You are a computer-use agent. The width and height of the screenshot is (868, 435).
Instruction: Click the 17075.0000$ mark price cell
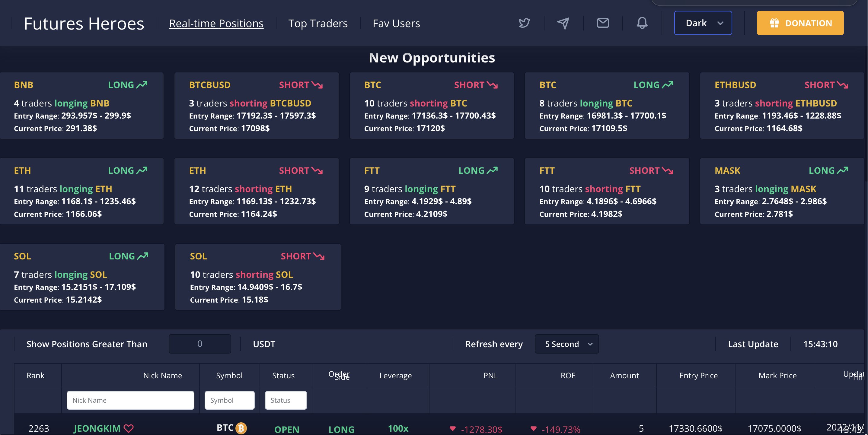coord(774,428)
